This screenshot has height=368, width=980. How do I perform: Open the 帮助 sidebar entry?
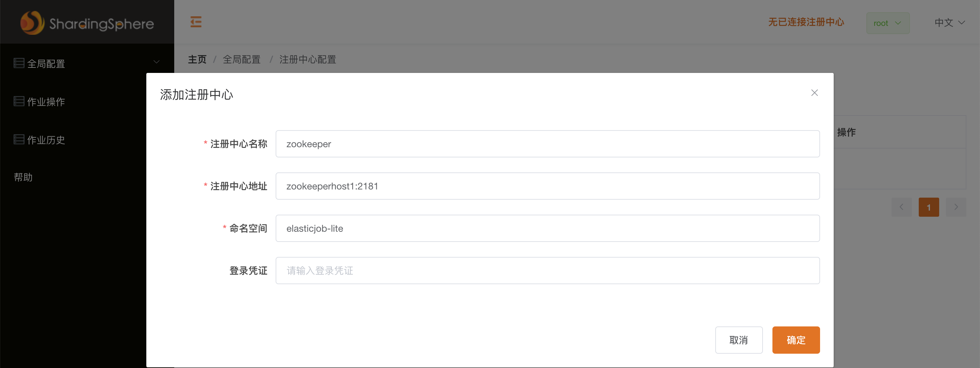[x=23, y=177]
